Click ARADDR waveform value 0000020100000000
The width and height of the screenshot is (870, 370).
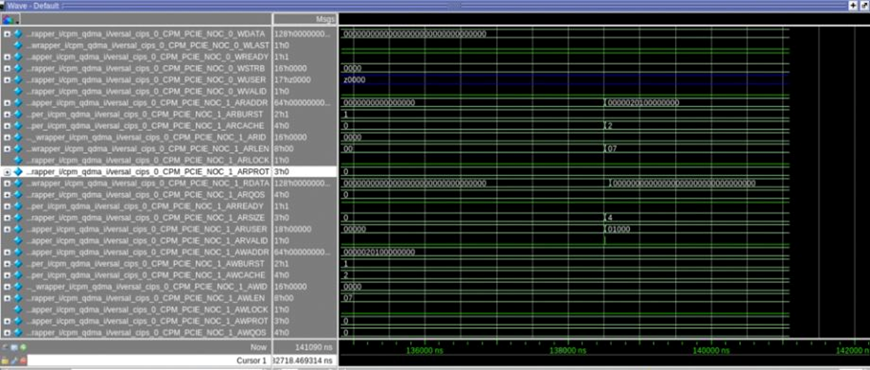point(644,103)
